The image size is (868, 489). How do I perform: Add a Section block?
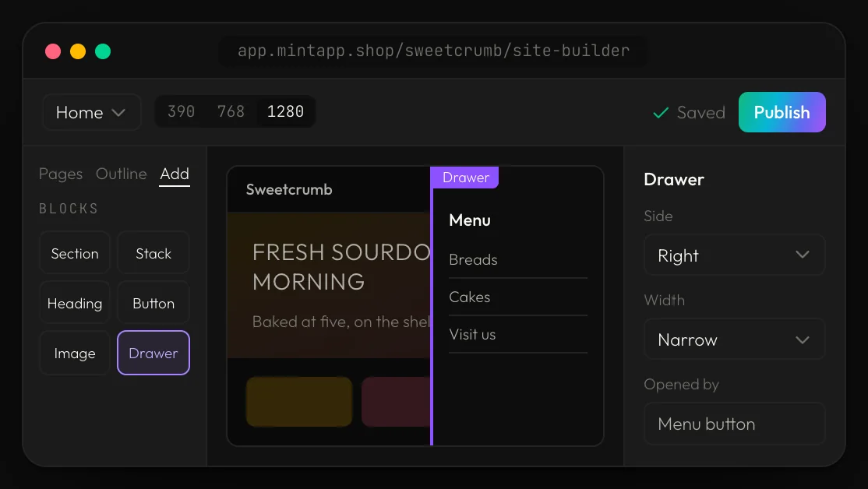(75, 253)
